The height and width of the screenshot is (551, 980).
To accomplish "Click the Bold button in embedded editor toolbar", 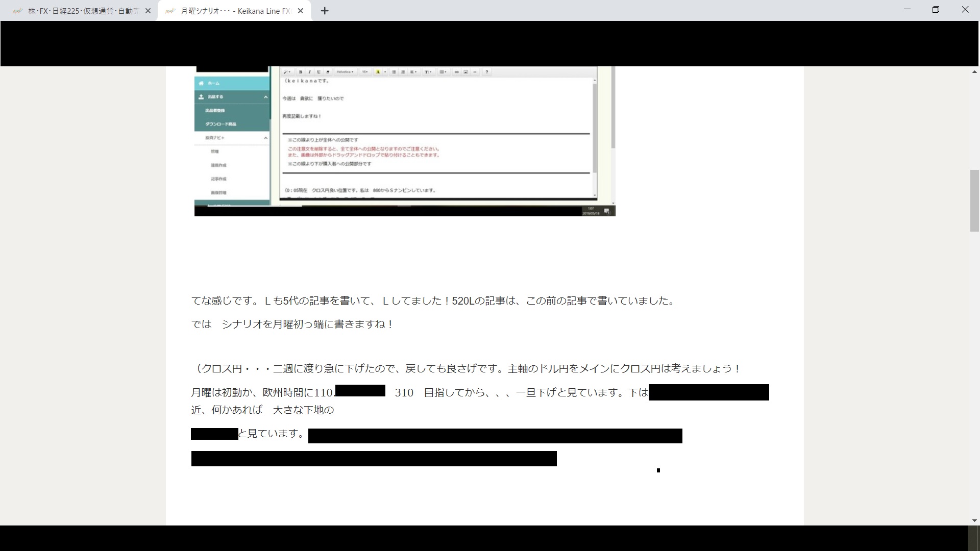I will click(x=301, y=72).
